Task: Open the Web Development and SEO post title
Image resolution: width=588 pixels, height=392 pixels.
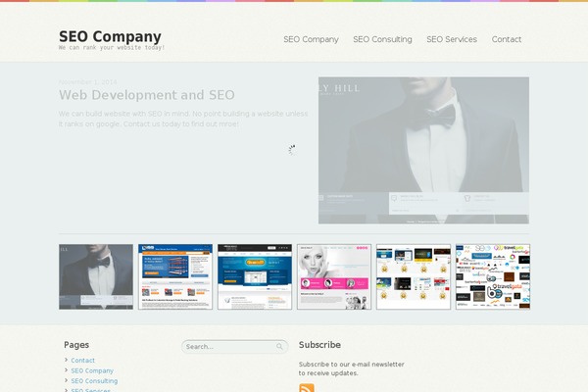Action: point(147,95)
